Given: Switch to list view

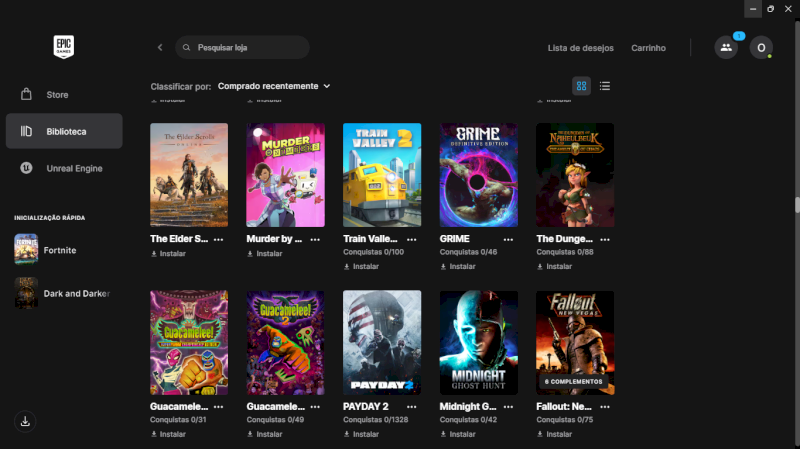Looking at the screenshot, I should [605, 86].
